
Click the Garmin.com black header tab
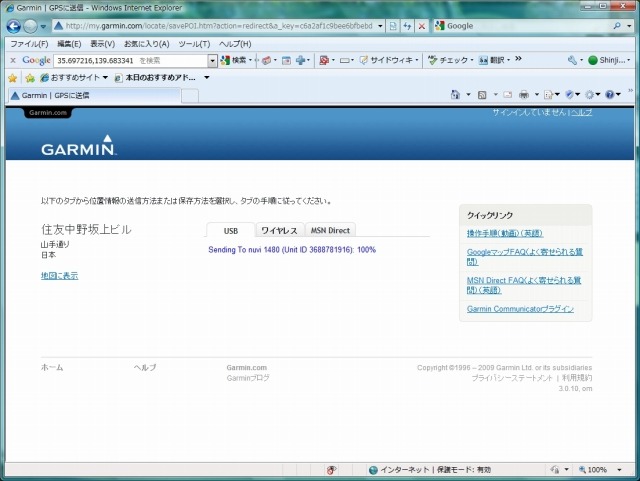point(48,113)
